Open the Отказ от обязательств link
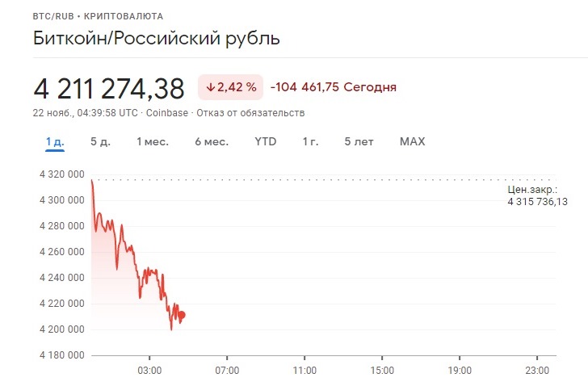588x386 pixels. pyautogui.click(x=250, y=113)
